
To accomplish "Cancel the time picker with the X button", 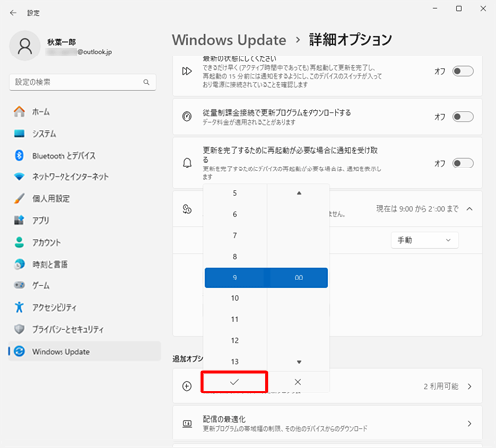I will (x=298, y=382).
